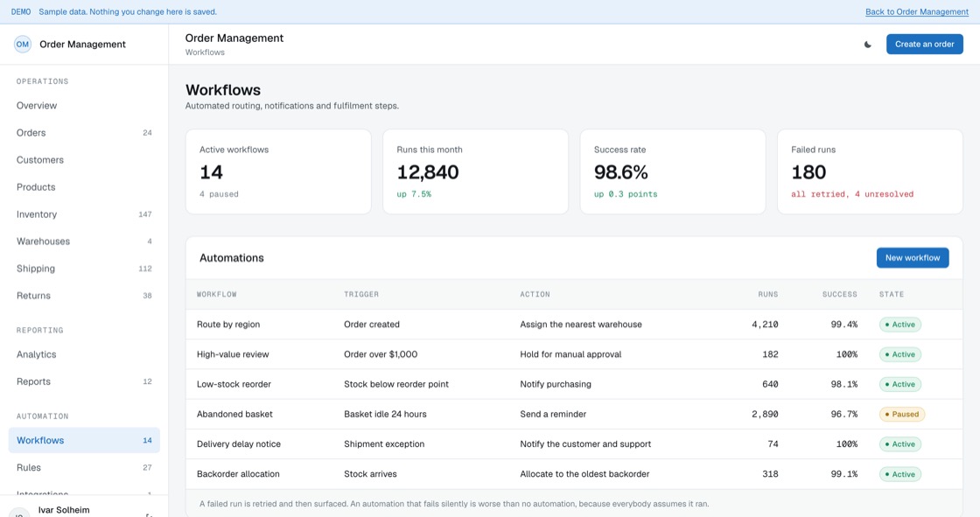Open the Overview page in sidebar
This screenshot has height=517, width=980.
84,106
